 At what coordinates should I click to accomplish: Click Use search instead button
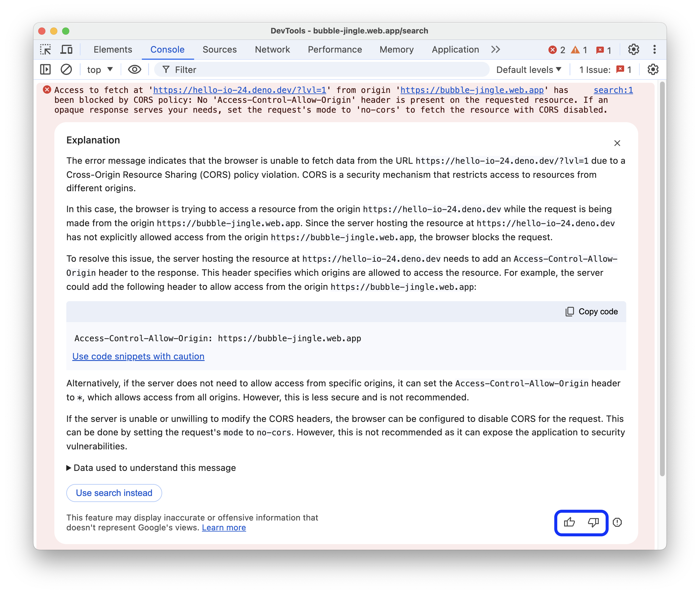(x=113, y=493)
